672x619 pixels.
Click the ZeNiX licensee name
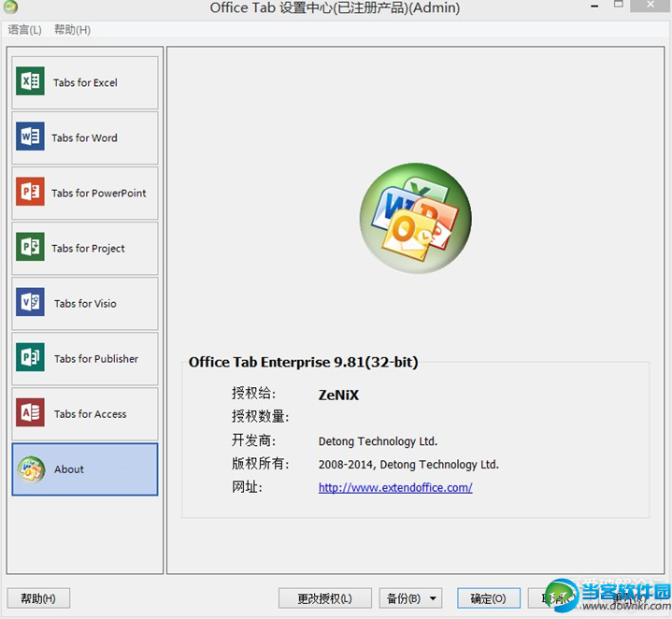(x=338, y=395)
